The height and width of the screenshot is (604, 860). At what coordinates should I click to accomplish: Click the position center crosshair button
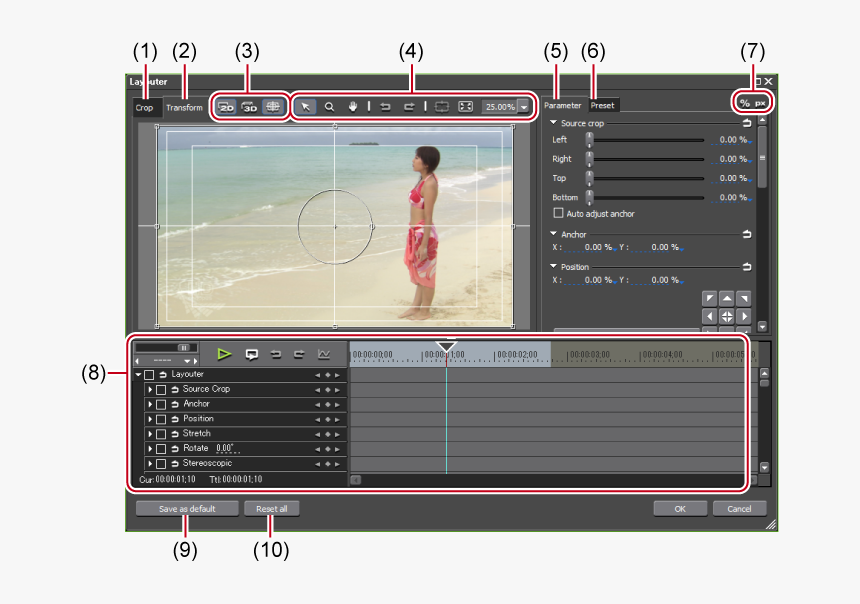(x=727, y=316)
